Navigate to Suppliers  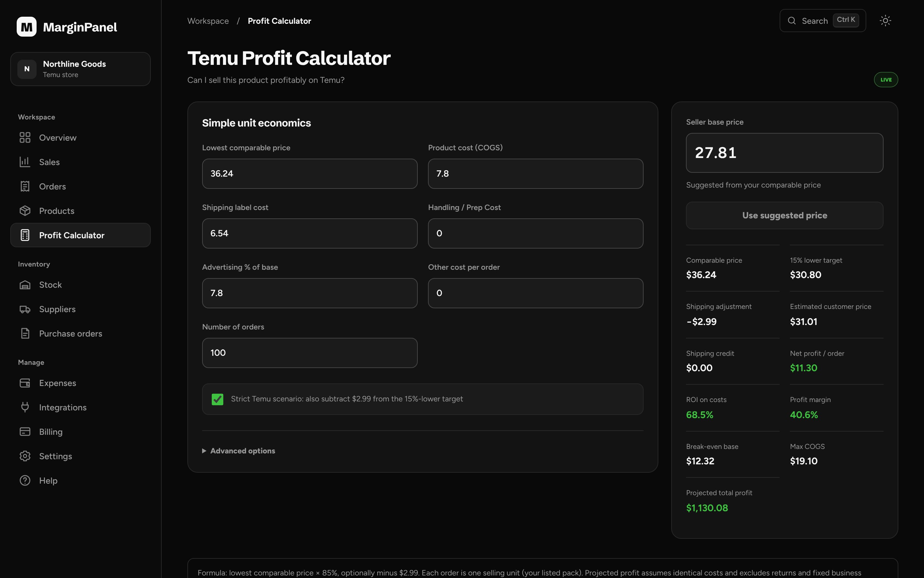pyautogui.click(x=81, y=309)
